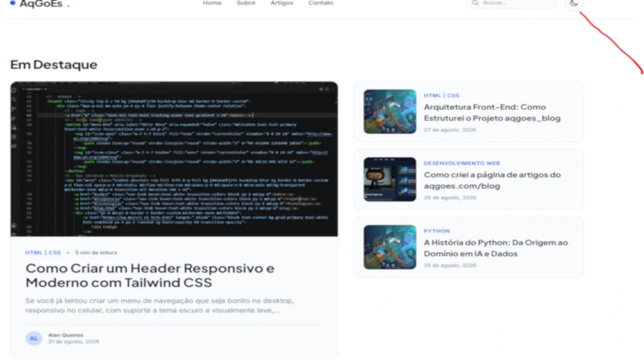
Task: Click the HTML | CSS tag on featured article
Action: pyautogui.click(x=43, y=253)
